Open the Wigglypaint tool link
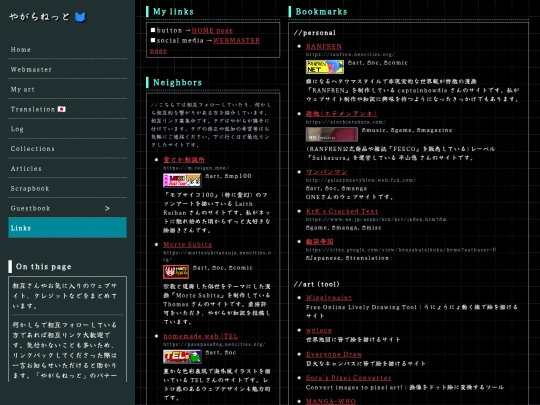This screenshot has height=405, width=540. coord(329,298)
